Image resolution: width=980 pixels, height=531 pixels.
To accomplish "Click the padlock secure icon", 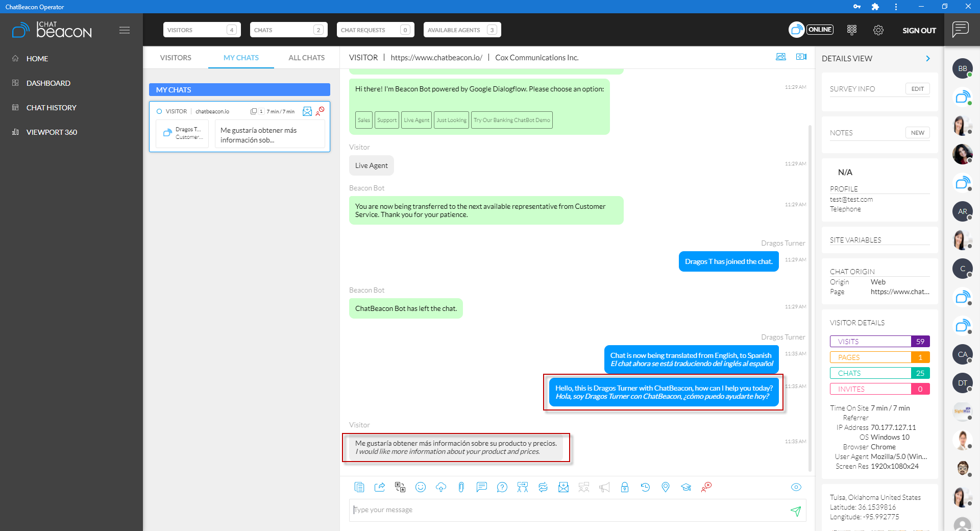I will coord(625,487).
